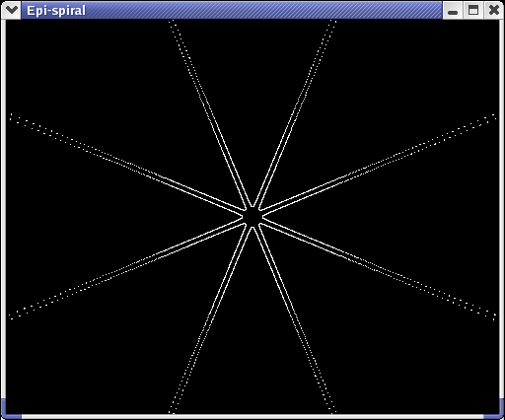Screen dimensions: 505x420
Task: Open the window menu arrow button
Action: click(12, 10)
